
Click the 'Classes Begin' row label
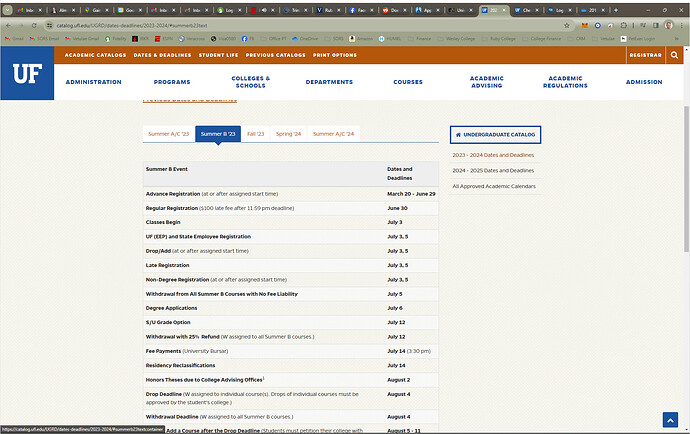(x=163, y=222)
